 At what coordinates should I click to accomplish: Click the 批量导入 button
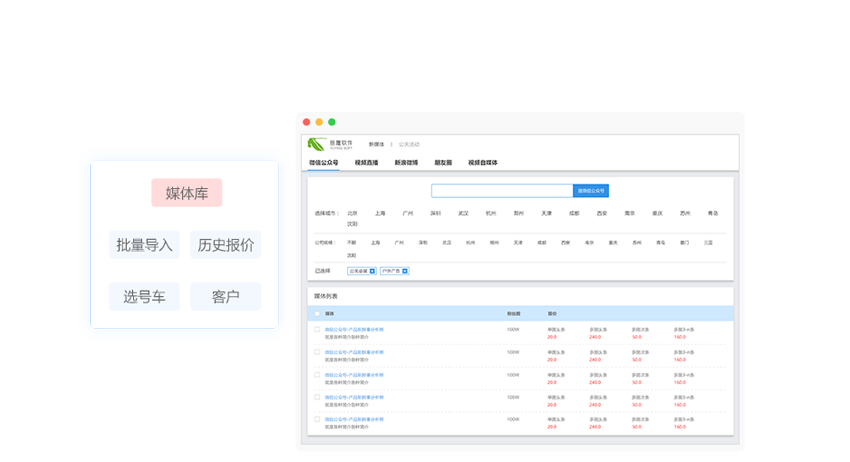click(144, 245)
